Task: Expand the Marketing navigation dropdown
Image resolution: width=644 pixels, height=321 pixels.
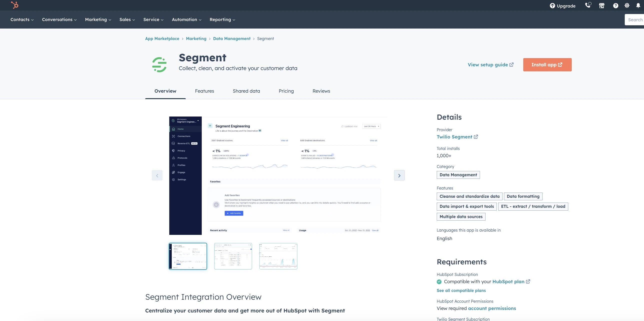Action: point(98,20)
